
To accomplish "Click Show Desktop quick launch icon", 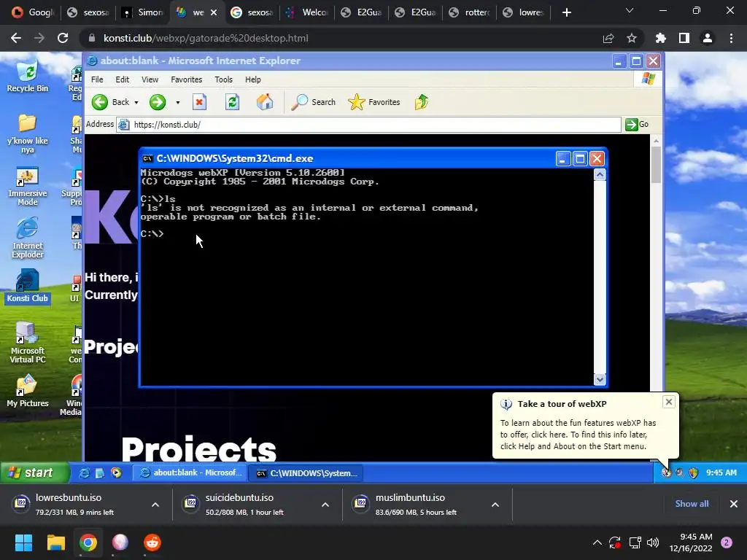I will click(x=100, y=472).
